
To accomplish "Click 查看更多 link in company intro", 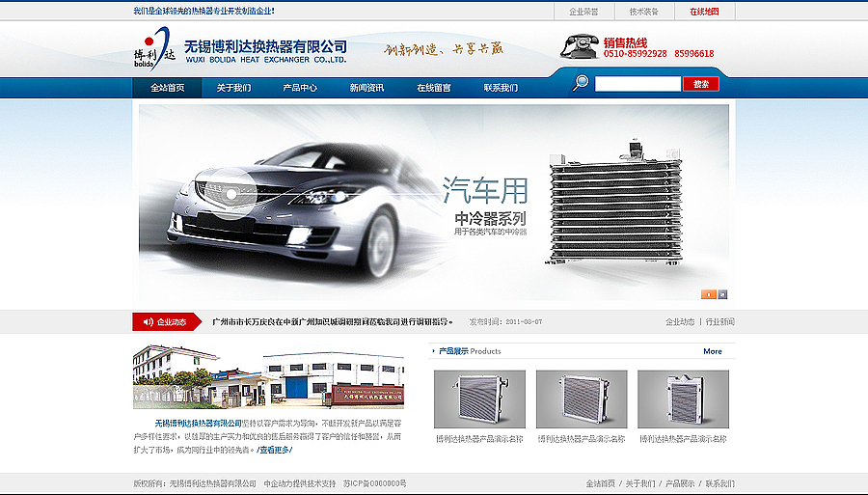I will [x=275, y=451].
